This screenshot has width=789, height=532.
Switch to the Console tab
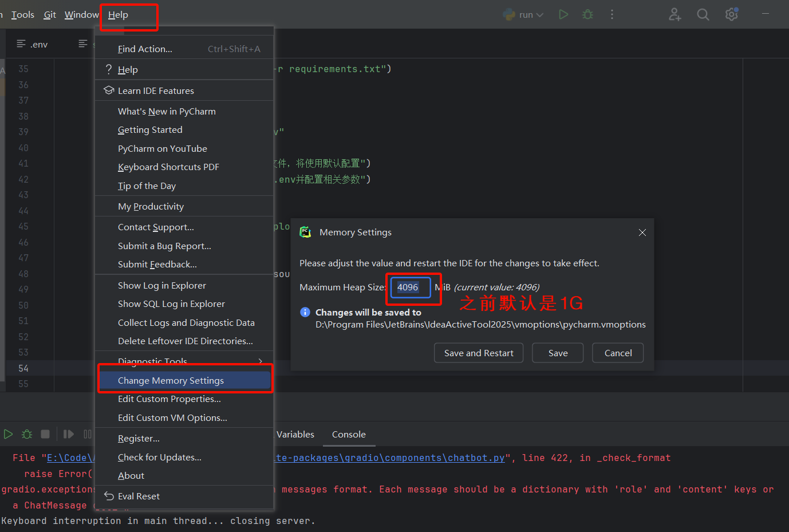click(x=349, y=434)
